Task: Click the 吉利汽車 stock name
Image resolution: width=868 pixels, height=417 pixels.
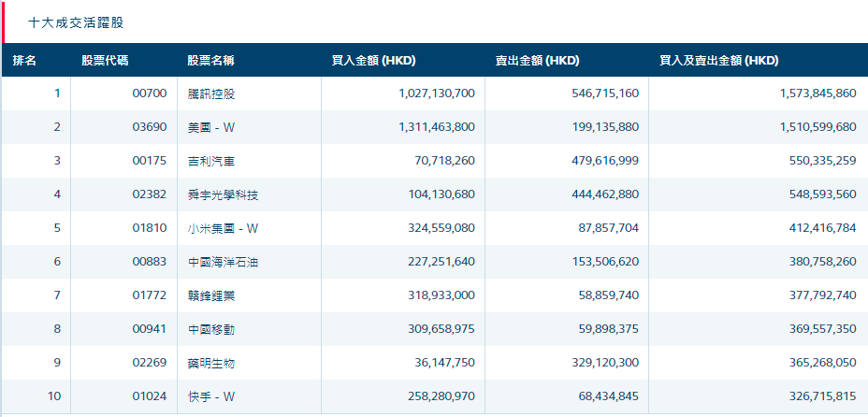Action: pos(211,161)
